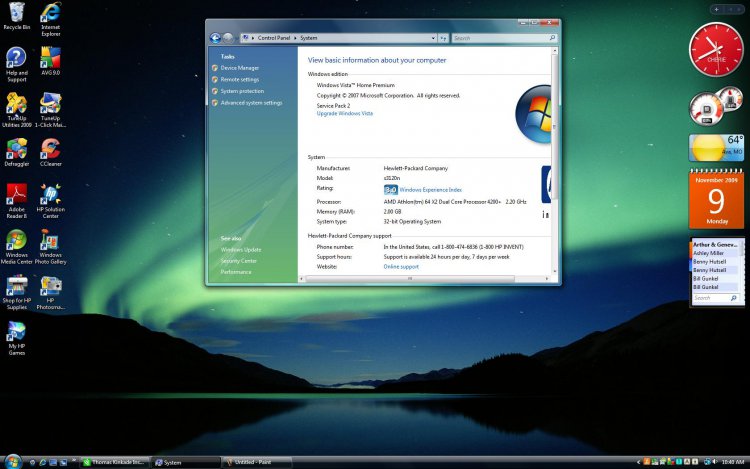Open Security Center under See also
750x469 pixels.
pyautogui.click(x=238, y=261)
